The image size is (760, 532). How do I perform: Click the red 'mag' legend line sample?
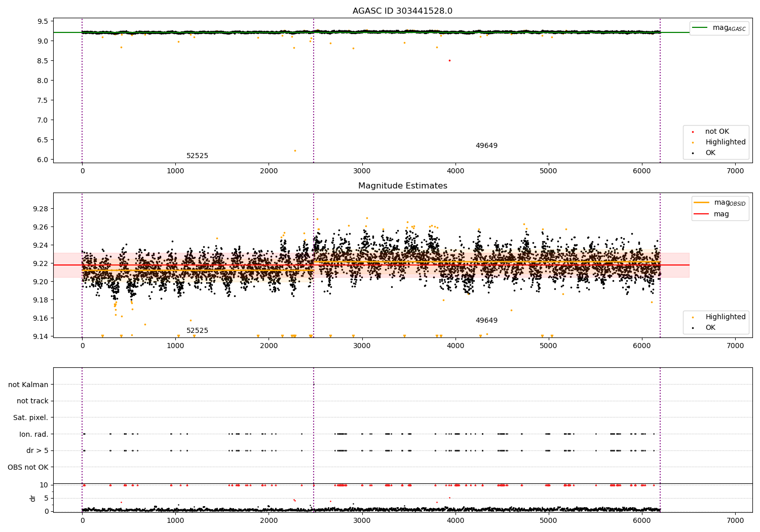coord(701,214)
